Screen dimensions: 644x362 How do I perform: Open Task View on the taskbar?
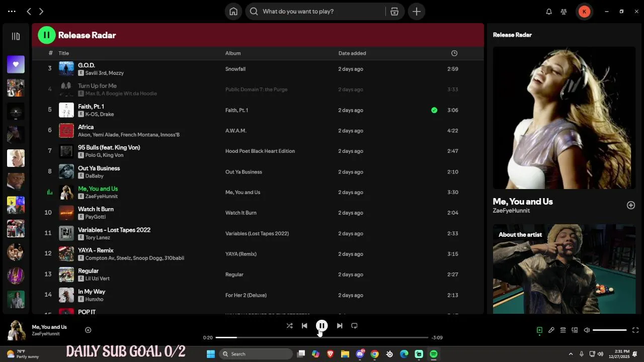point(301,354)
